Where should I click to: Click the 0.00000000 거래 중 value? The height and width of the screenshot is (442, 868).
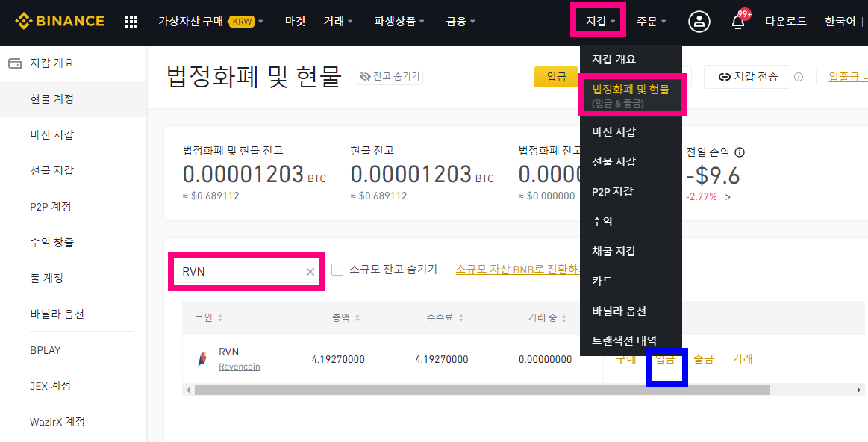coord(546,359)
